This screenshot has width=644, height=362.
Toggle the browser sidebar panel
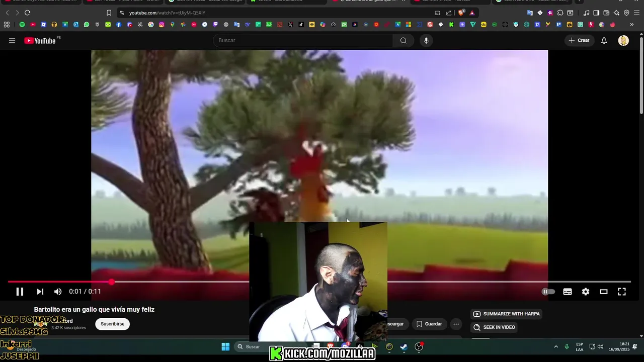tap(596, 13)
